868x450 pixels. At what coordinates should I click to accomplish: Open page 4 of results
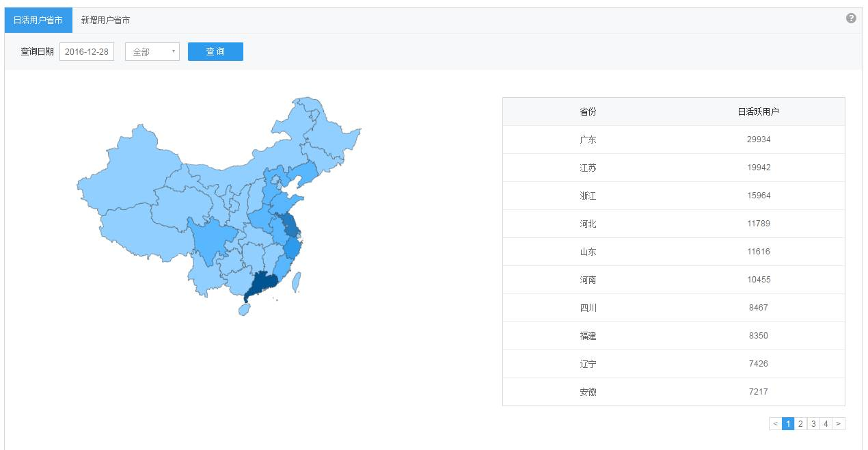[826, 424]
